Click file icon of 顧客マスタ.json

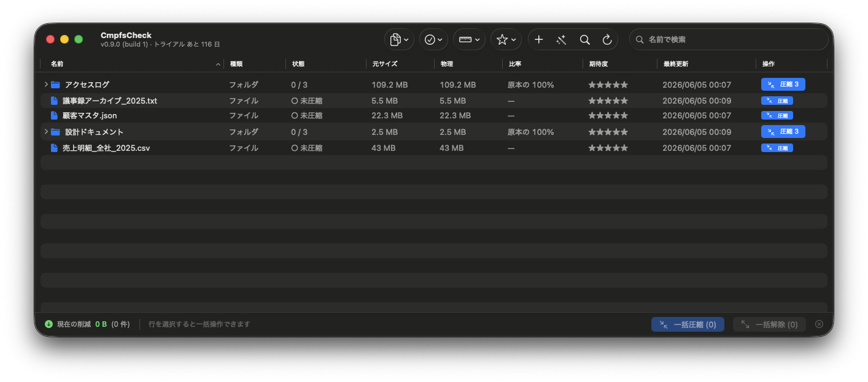click(54, 115)
